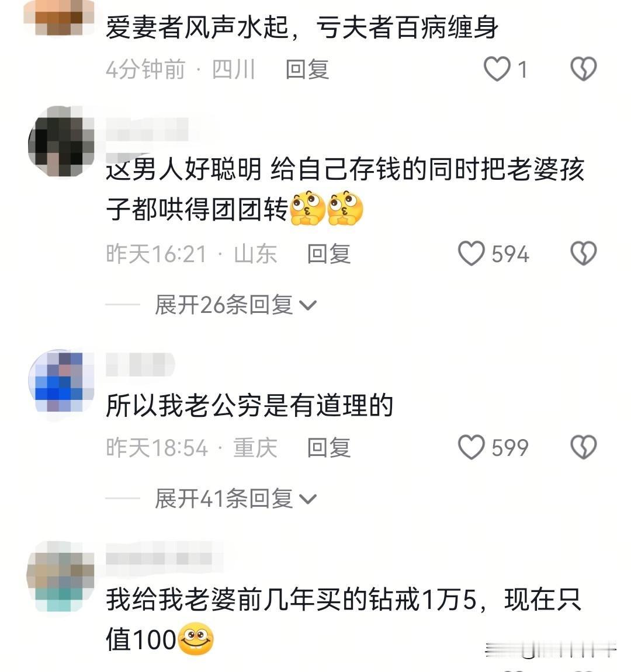This screenshot has height=672, width=631.
Task: Reply to the 4分钟前 Sichuan comment
Action: click(307, 69)
